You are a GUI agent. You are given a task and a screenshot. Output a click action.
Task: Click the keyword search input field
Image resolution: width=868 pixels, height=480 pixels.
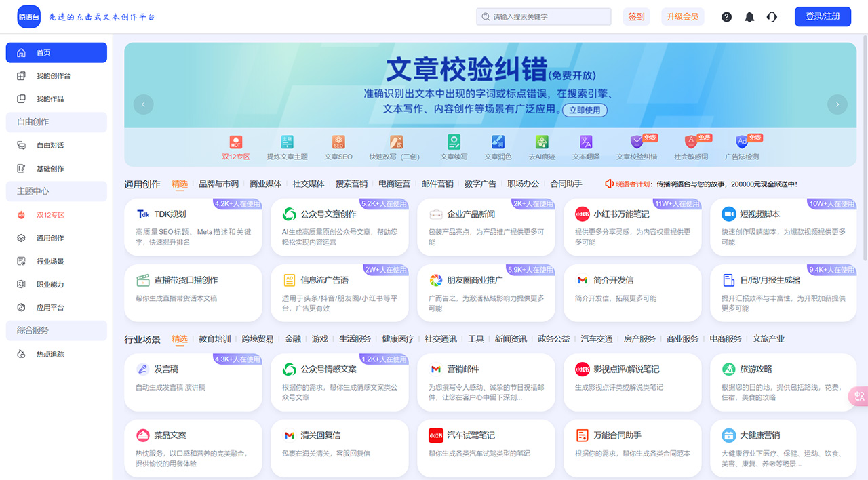pos(542,16)
